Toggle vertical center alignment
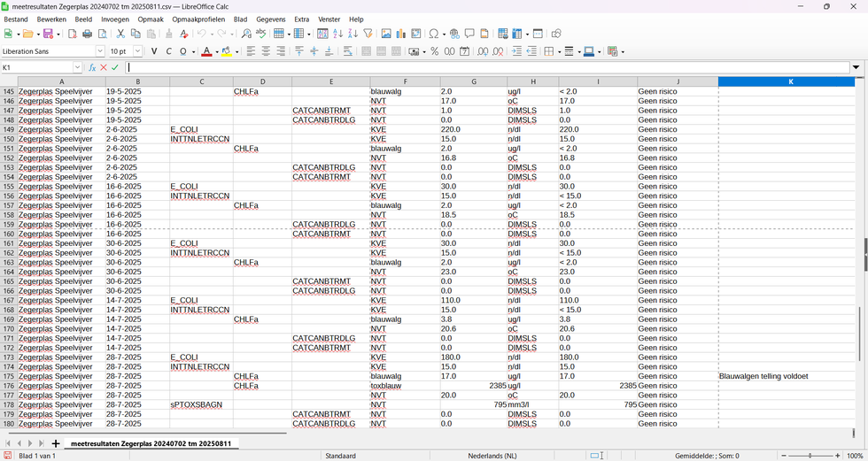Viewport: 868px width, 461px height. [314, 51]
